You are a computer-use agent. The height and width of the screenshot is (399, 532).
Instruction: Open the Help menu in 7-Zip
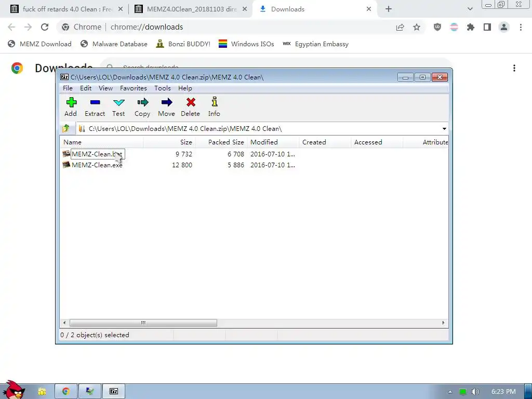(x=185, y=88)
